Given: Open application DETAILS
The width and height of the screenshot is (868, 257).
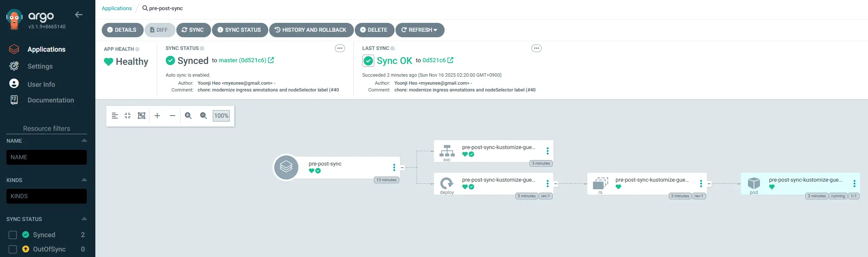Looking at the screenshot, I should click(122, 30).
